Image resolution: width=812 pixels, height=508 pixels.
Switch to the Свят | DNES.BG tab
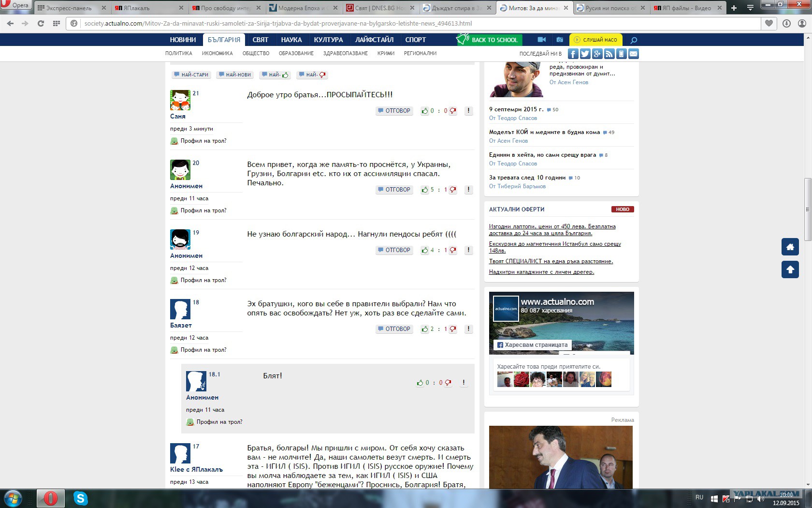(381, 8)
